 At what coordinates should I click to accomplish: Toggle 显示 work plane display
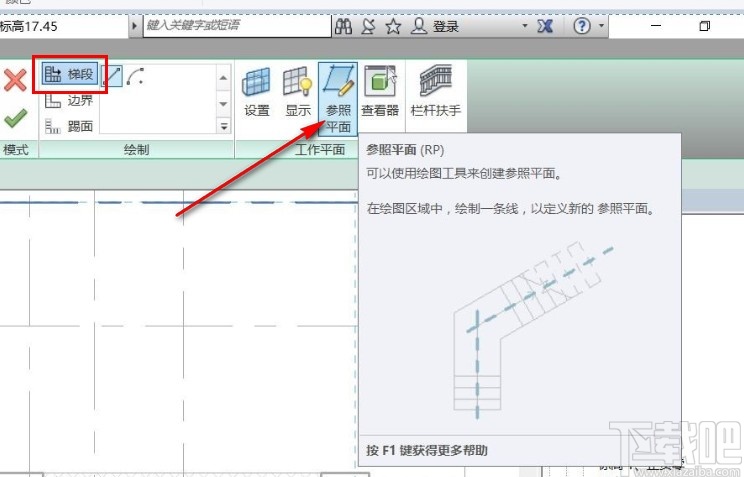point(298,92)
